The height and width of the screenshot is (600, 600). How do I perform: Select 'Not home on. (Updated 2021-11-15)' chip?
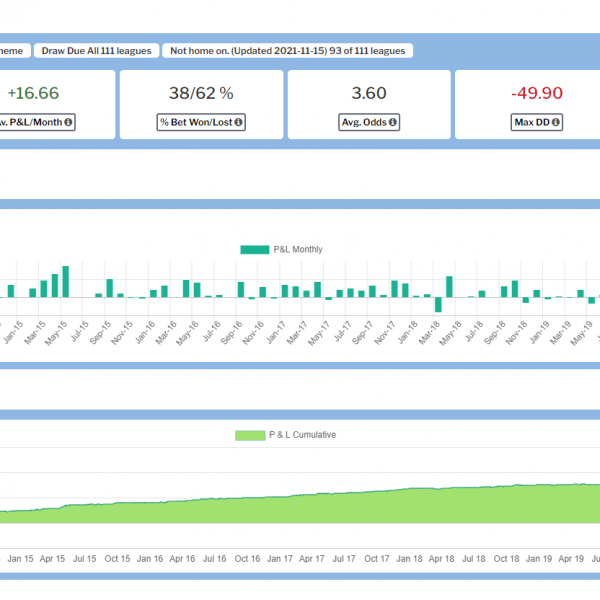click(287, 51)
